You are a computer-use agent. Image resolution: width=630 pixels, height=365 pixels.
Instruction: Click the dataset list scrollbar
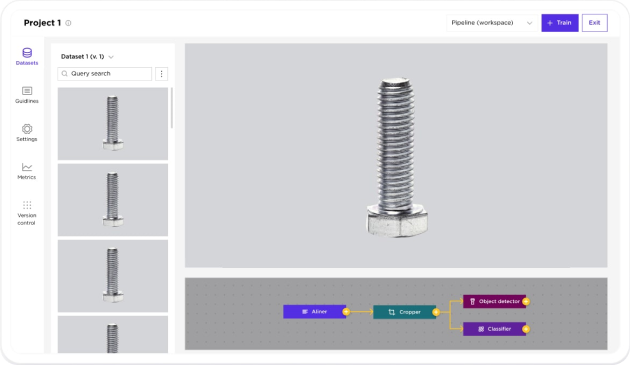pos(172,108)
